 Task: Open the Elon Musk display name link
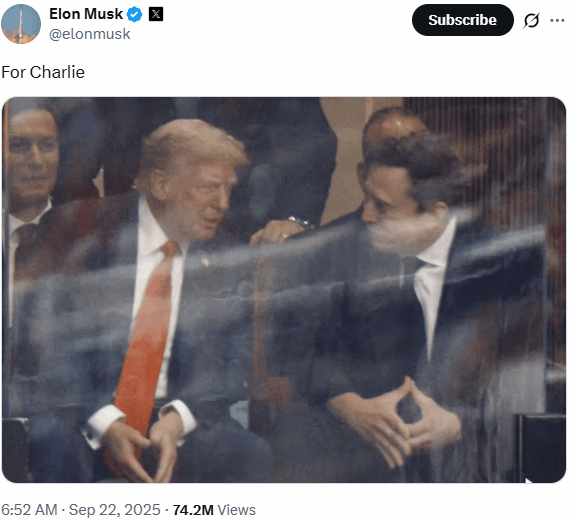pyautogui.click(x=86, y=14)
